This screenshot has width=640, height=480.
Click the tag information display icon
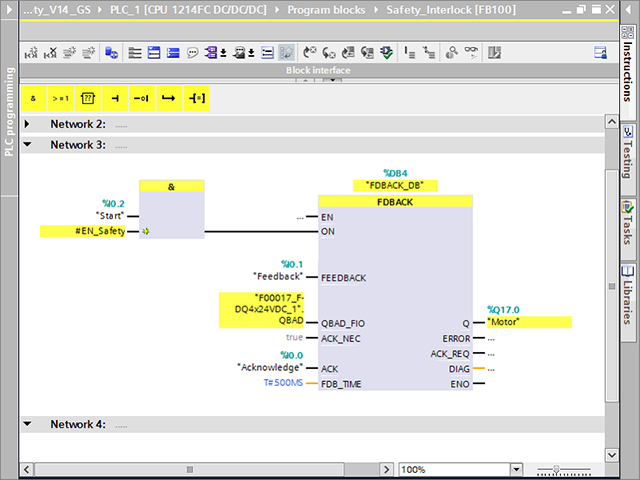239,53
